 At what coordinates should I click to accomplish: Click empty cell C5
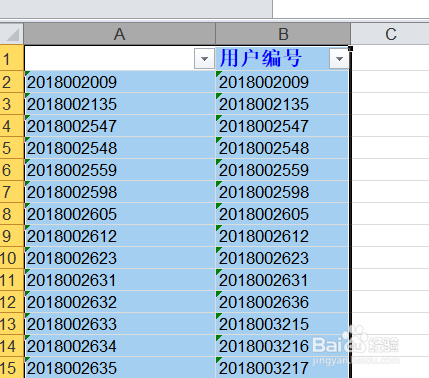click(390, 148)
